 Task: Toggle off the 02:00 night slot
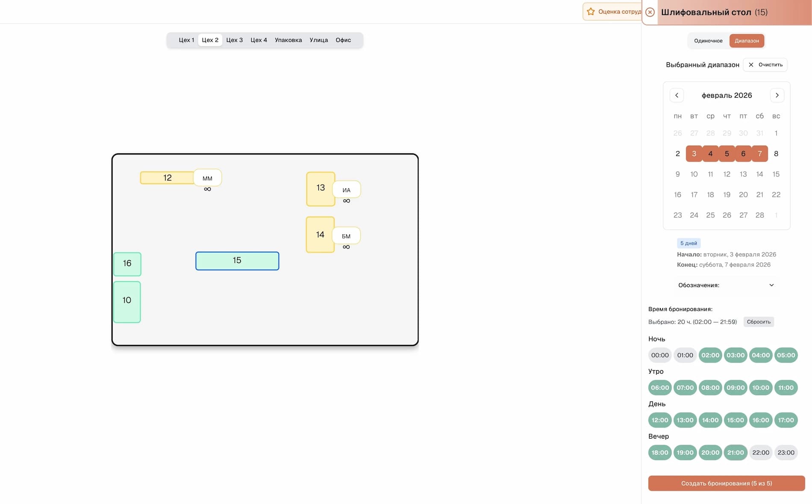point(710,355)
